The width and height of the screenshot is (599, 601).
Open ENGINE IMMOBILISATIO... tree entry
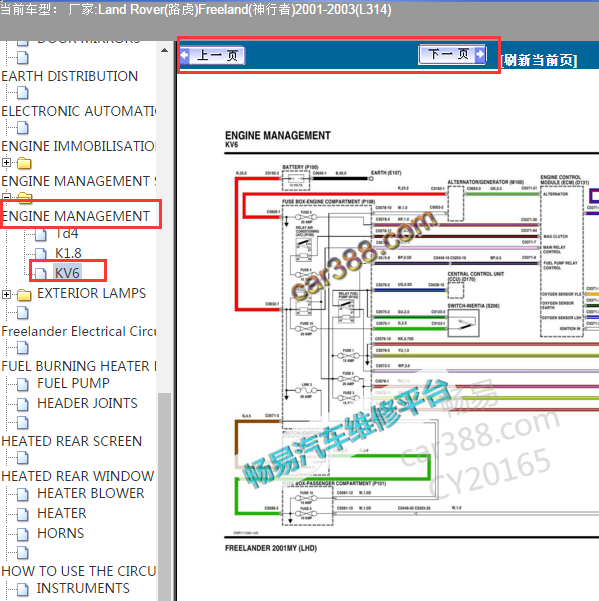79,146
